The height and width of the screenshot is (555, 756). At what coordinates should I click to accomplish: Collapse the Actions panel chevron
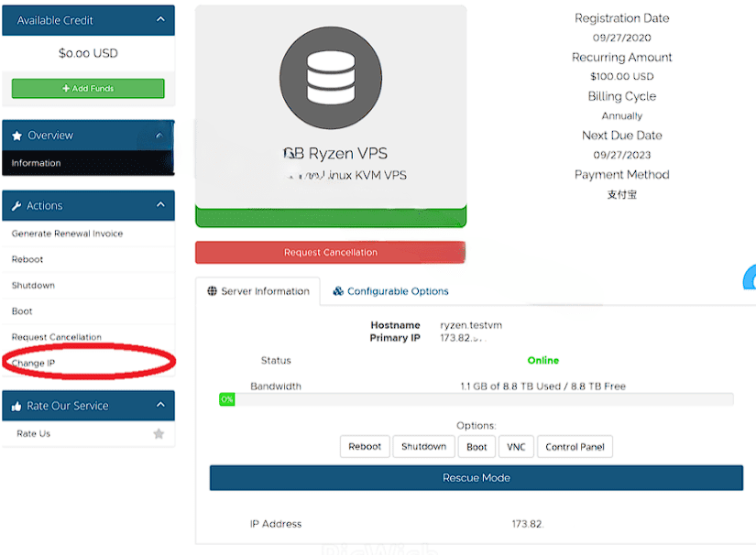[160, 205]
